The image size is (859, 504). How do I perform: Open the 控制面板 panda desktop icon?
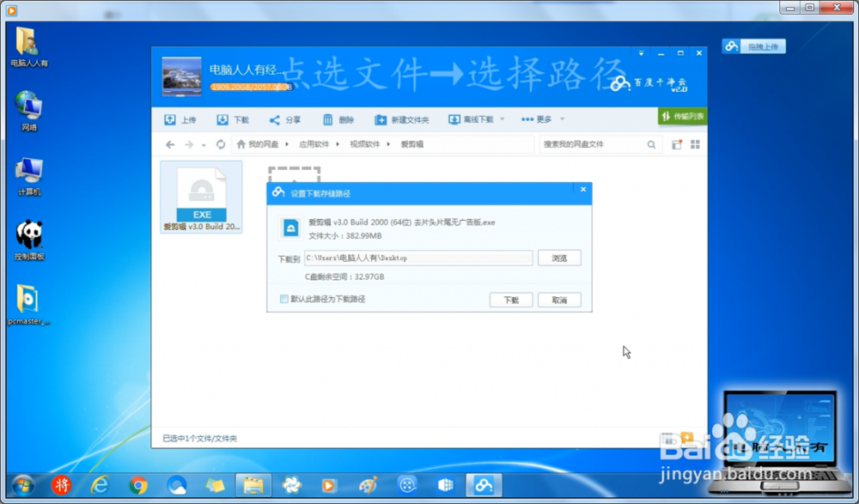[x=28, y=240]
